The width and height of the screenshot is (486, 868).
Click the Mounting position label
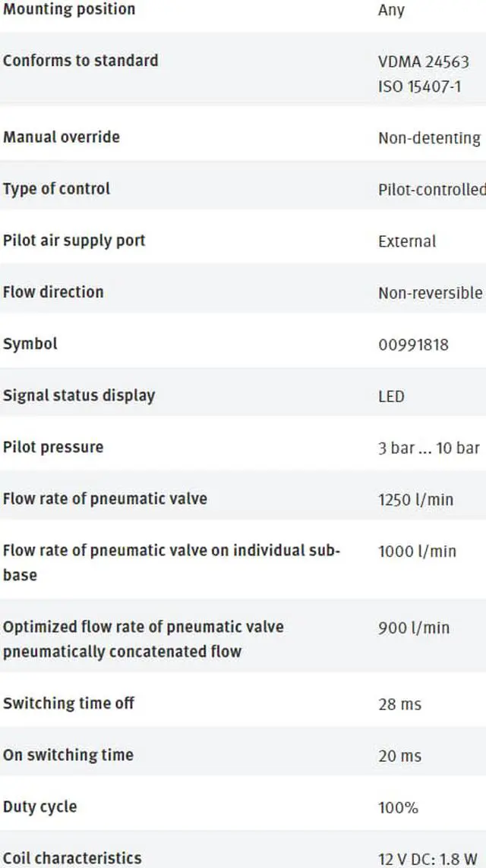69,10
